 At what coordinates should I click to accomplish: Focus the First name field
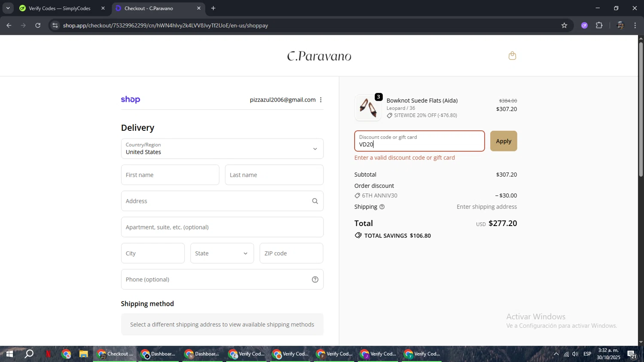coord(170,175)
